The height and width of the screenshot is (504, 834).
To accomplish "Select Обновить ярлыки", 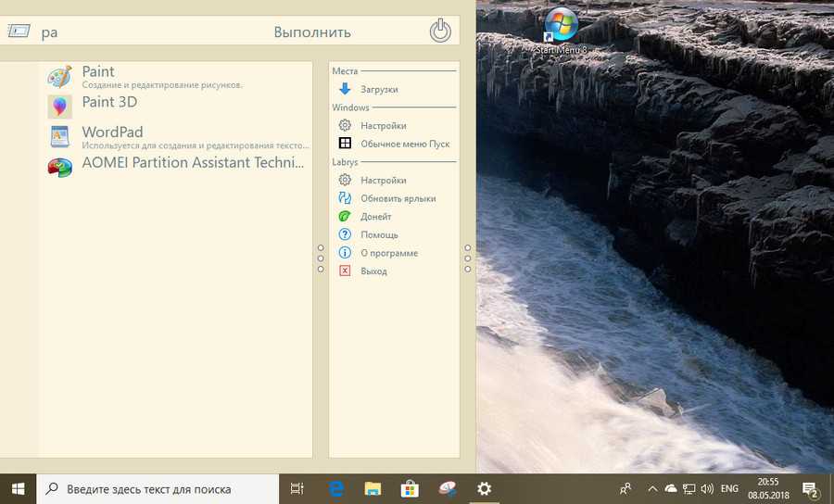I will 398,199.
